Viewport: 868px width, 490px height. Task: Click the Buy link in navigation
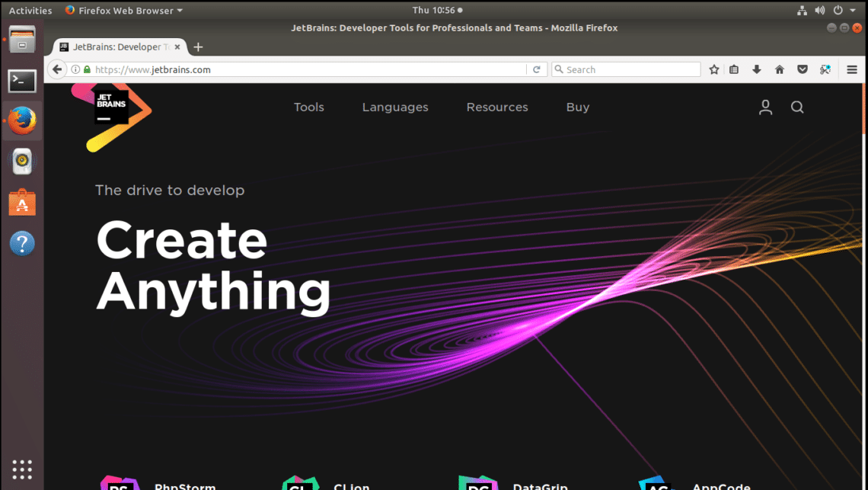[x=577, y=107]
